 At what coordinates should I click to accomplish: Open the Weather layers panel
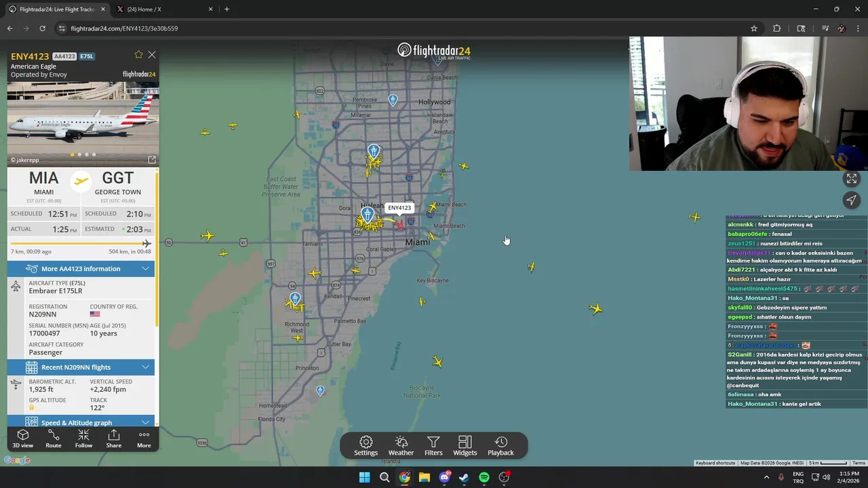click(401, 446)
